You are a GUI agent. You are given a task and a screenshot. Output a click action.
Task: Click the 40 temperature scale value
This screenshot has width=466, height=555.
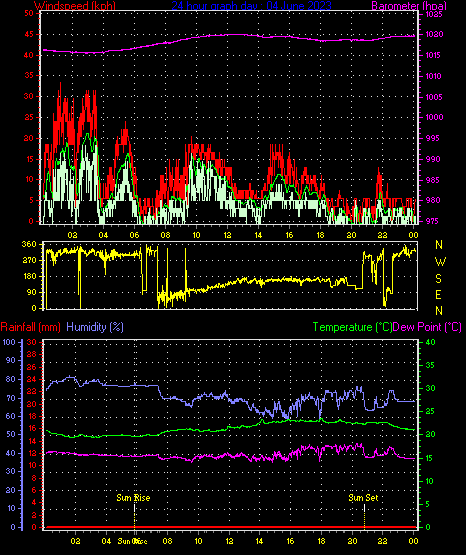pyautogui.click(x=430, y=342)
